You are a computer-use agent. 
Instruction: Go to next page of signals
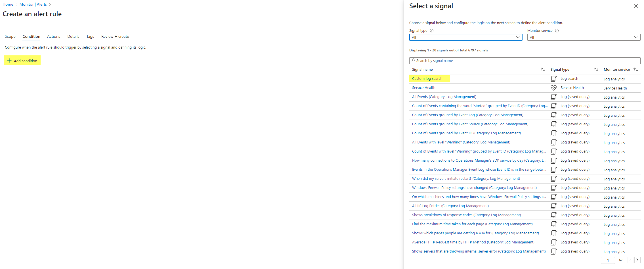coord(637,260)
